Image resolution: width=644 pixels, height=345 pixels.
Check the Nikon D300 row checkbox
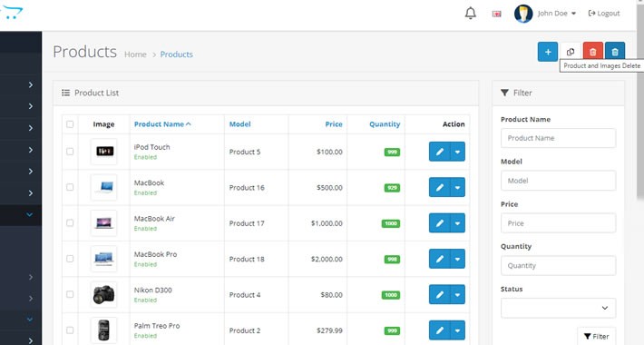pyautogui.click(x=70, y=294)
